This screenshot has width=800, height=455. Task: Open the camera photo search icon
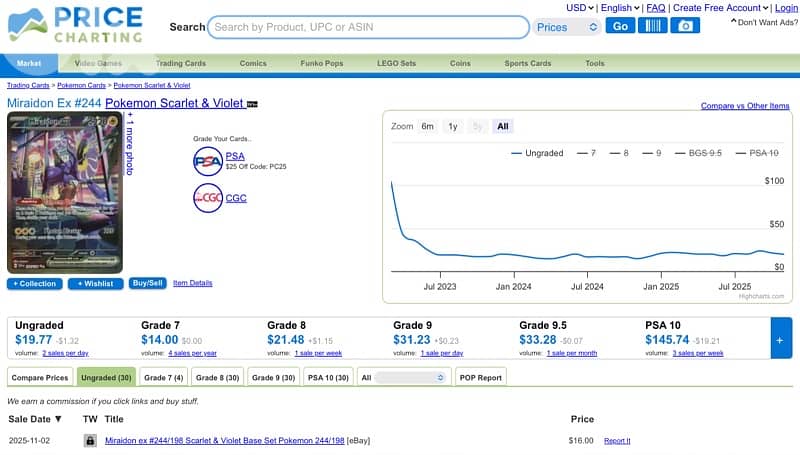685,26
